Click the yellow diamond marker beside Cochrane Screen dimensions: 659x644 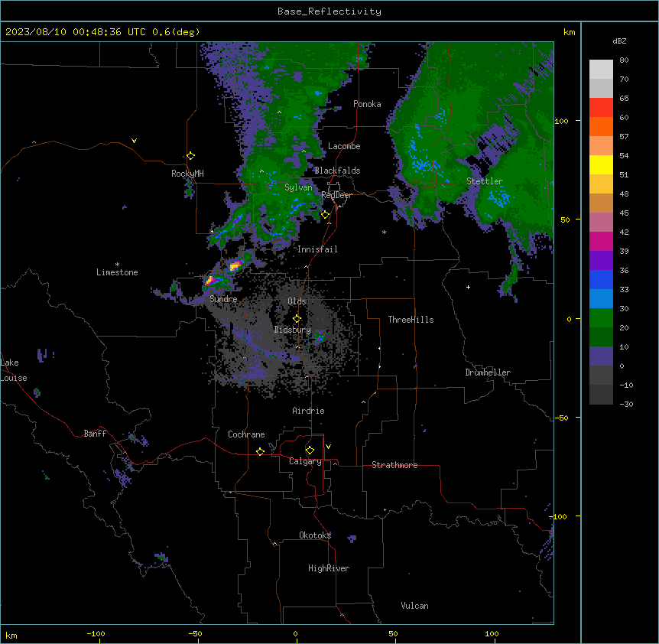click(x=261, y=451)
